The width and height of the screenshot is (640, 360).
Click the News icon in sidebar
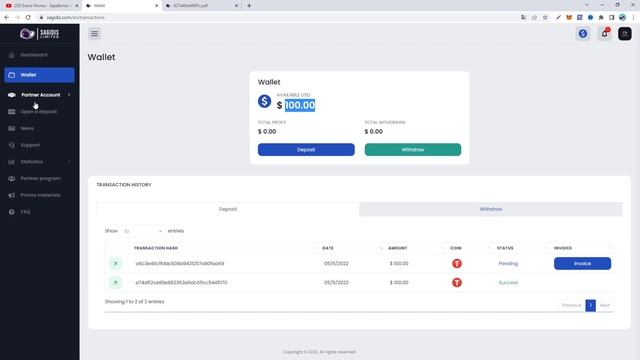(11, 128)
